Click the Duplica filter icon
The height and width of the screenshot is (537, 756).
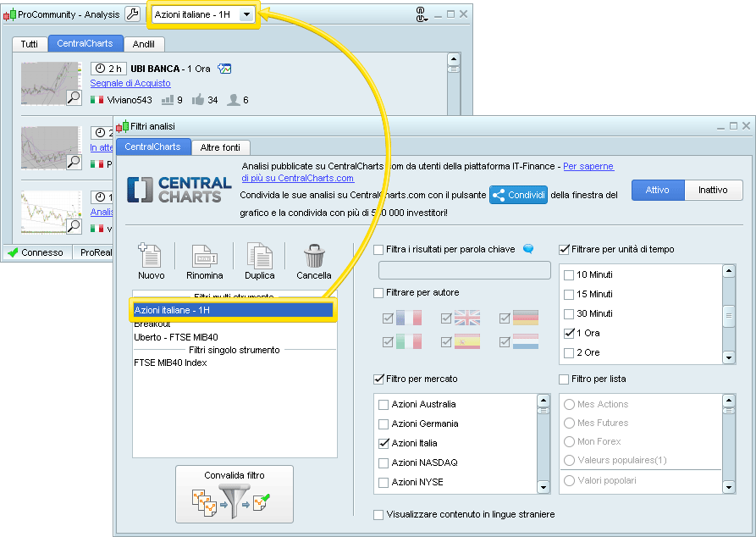pos(259,256)
